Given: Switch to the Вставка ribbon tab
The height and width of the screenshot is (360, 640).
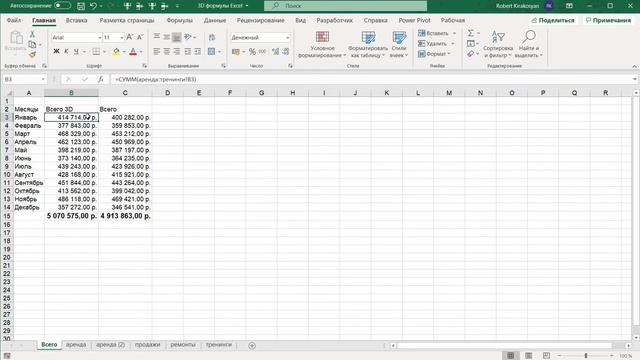Looking at the screenshot, I should (76, 20).
